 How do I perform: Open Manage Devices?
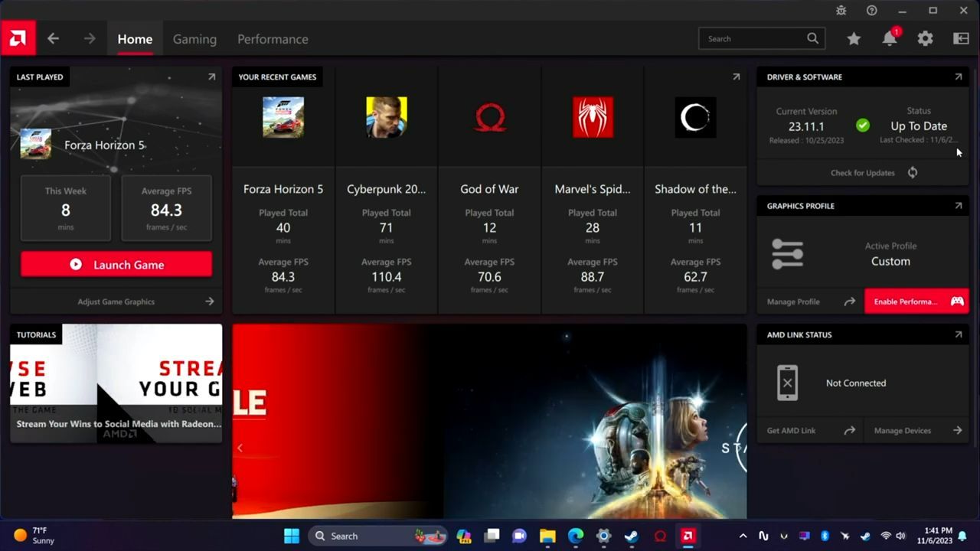[916, 430]
